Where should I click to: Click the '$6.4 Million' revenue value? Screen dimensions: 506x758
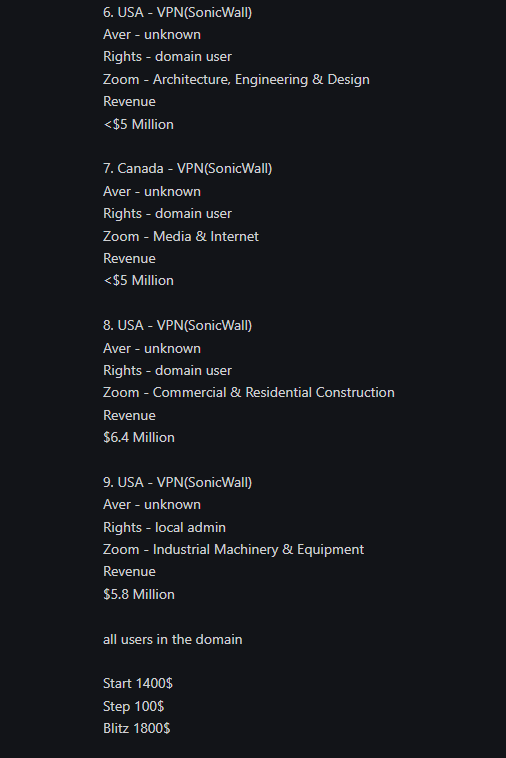pyautogui.click(x=139, y=437)
